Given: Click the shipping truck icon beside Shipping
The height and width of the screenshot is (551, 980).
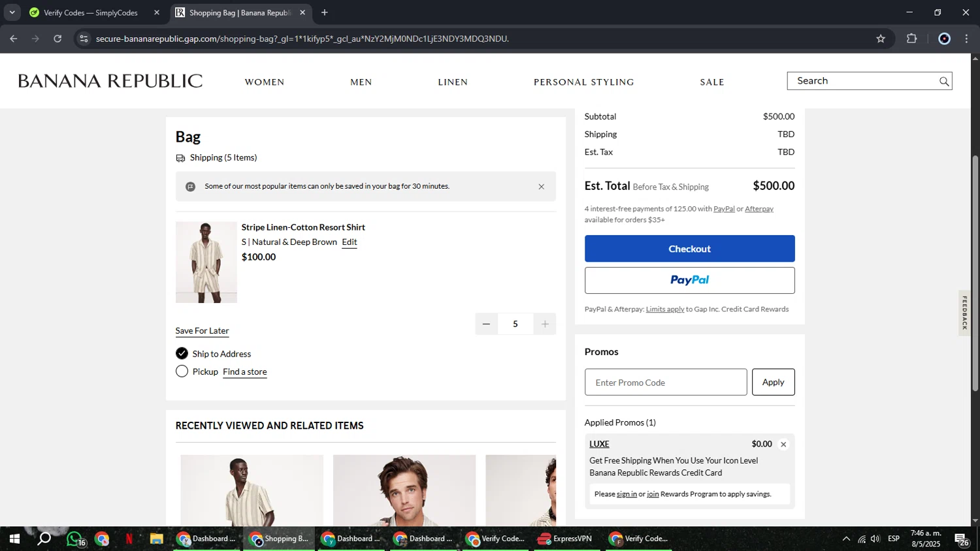Looking at the screenshot, I should (180, 158).
